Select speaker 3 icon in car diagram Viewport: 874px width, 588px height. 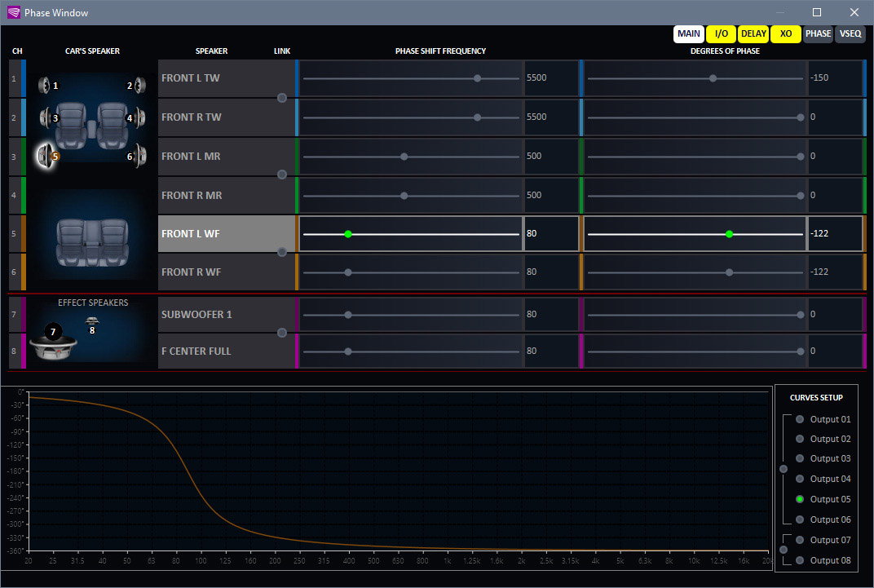tap(46, 117)
